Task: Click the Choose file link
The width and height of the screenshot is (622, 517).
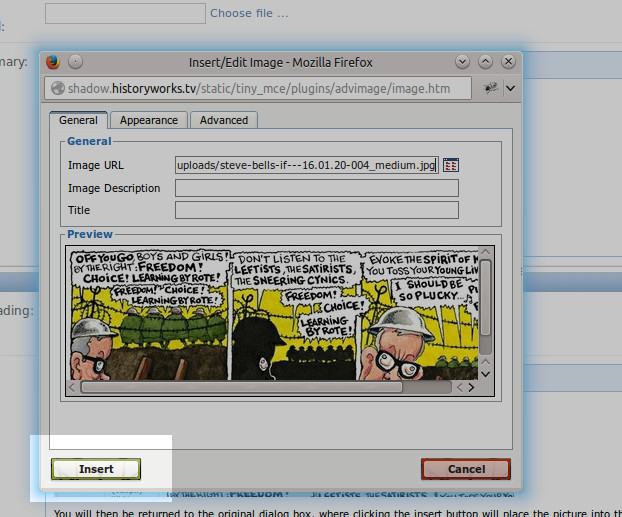Action: point(249,13)
